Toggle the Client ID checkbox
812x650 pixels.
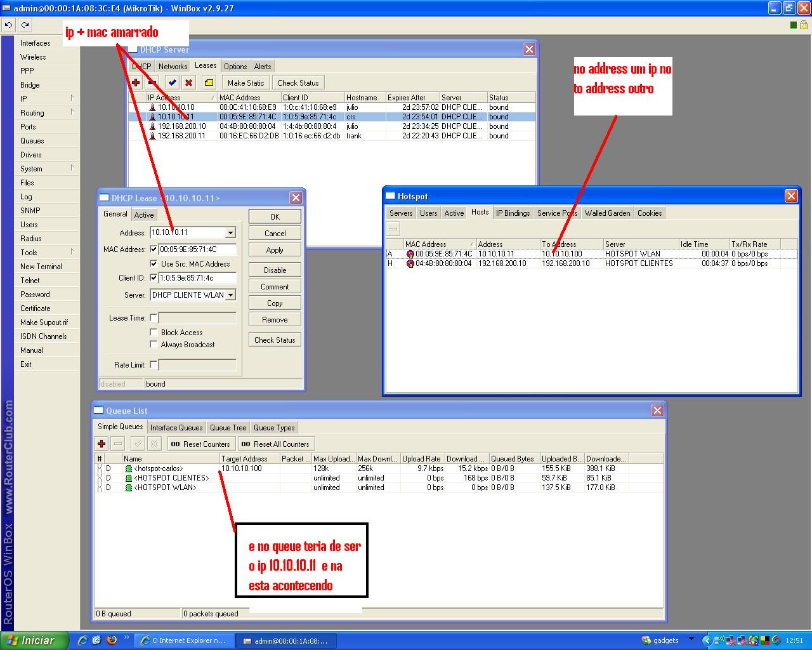pyautogui.click(x=154, y=277)
